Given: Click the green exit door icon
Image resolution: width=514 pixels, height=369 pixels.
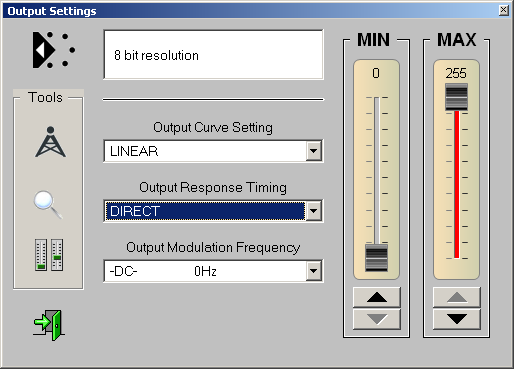Looking at the screenshot, I should coord(49,325).
